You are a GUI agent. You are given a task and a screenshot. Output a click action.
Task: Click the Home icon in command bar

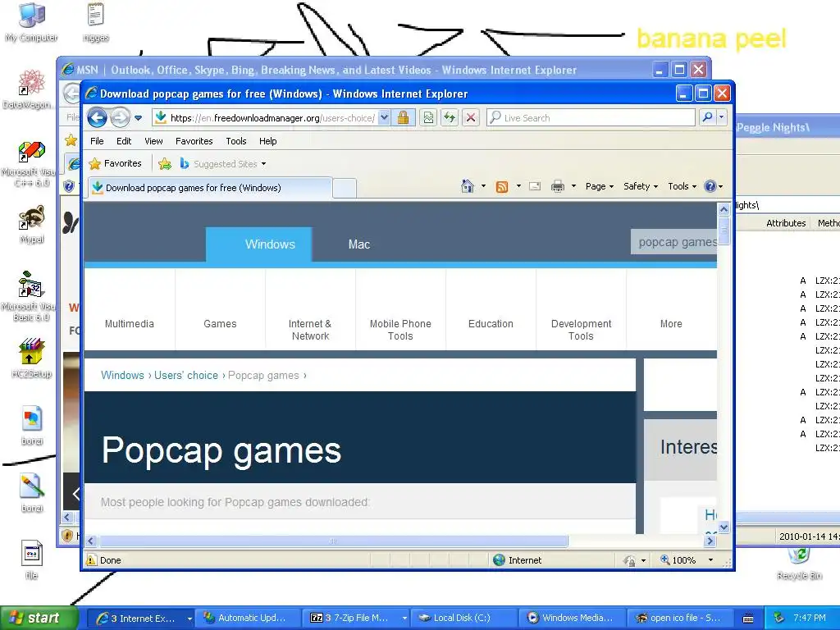[467, 186]
